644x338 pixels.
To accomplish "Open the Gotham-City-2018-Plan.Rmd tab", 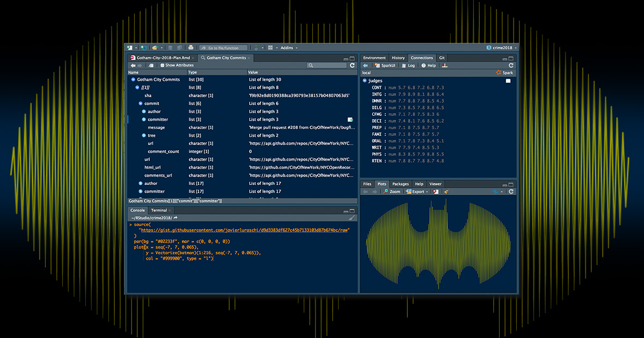I will coord(163,57).
